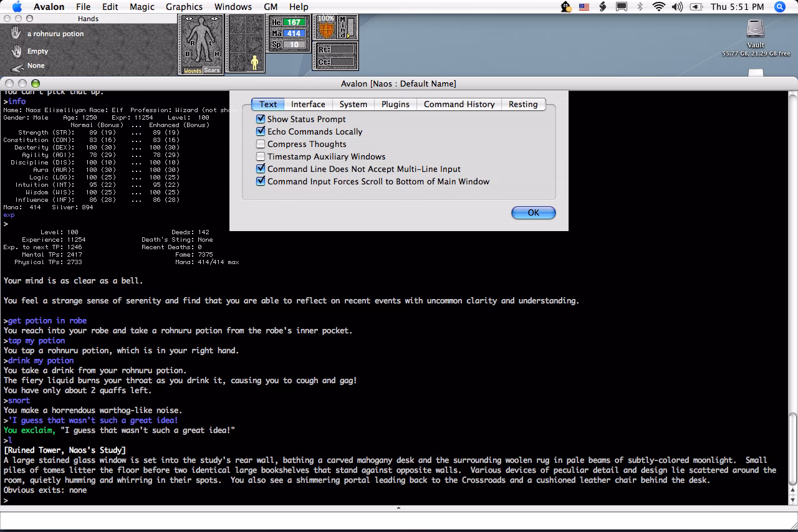
Task: Click the Spotlight search icon
Action: coord(779,7)
